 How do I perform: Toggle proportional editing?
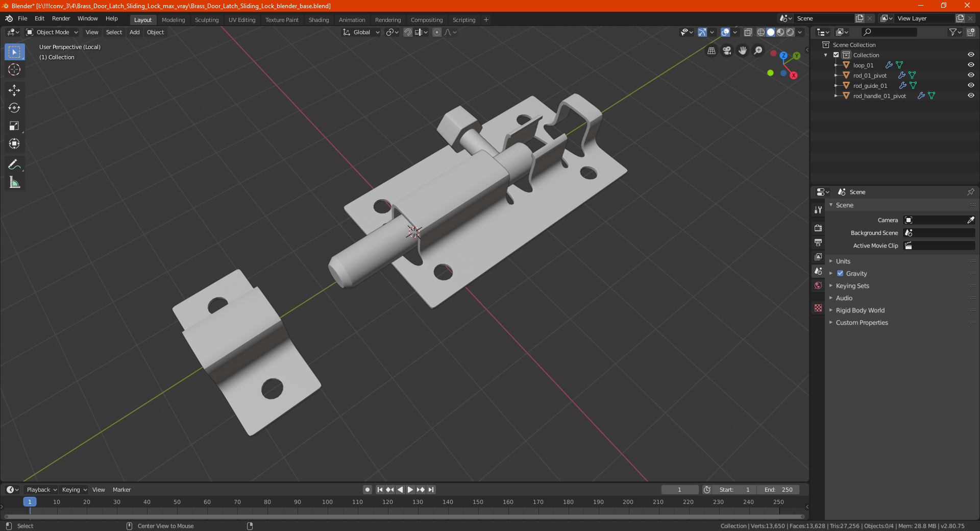click(437, 32)
